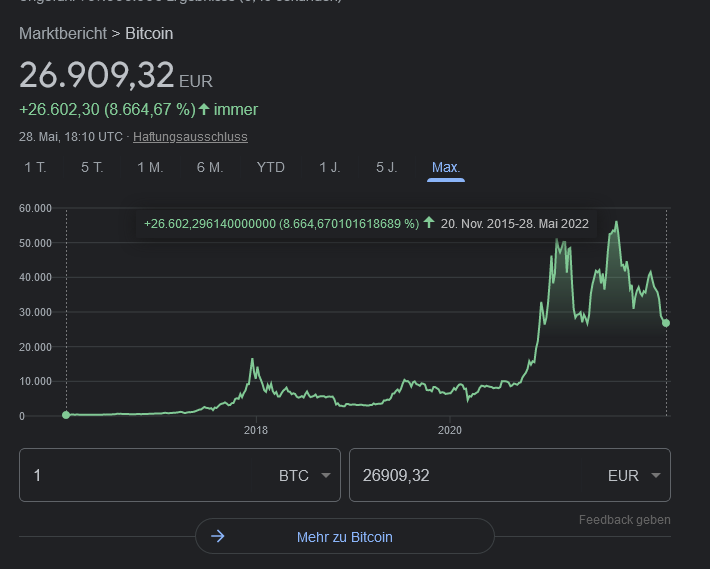The width and height of the screenshot is (710, 569).
Task: Open the BTC currency dropdown
Action: click(305, 476)
